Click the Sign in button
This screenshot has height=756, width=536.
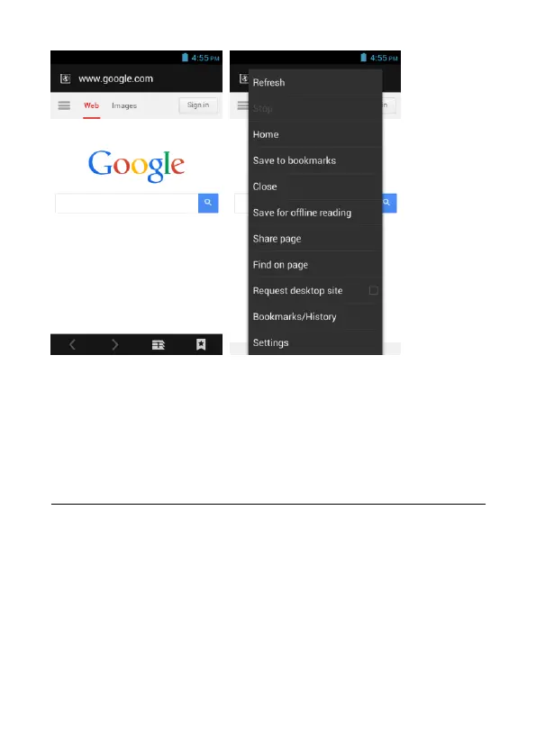[x=198, y=105]
